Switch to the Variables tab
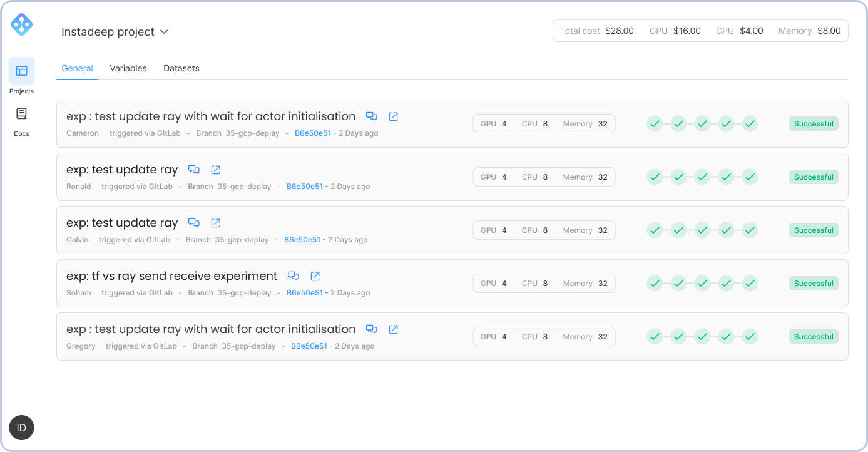Screen dimensions: 868x452 [x=128, y=68]
